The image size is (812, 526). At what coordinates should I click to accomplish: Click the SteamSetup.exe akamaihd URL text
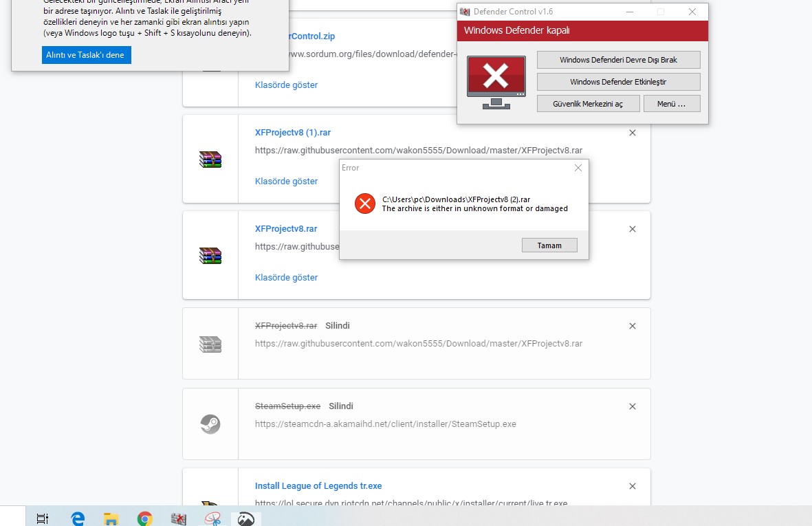click(385, 424)
